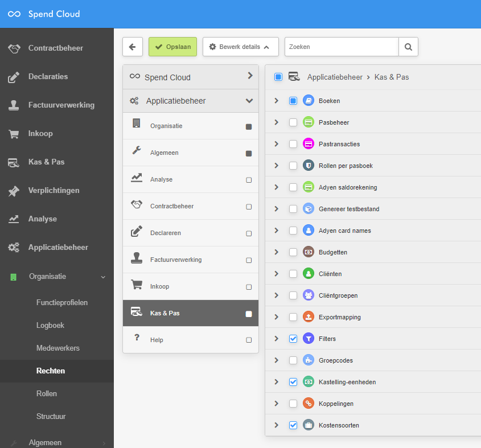Click the purple Cliëntgroepen icon
This screenshot has width=481, height=448.
tap(309, 295)
